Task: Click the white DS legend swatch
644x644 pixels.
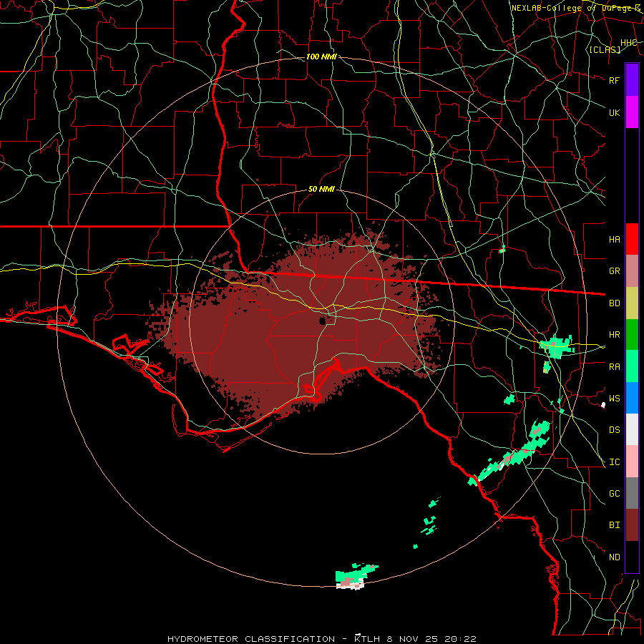Action: coord(632,429)
